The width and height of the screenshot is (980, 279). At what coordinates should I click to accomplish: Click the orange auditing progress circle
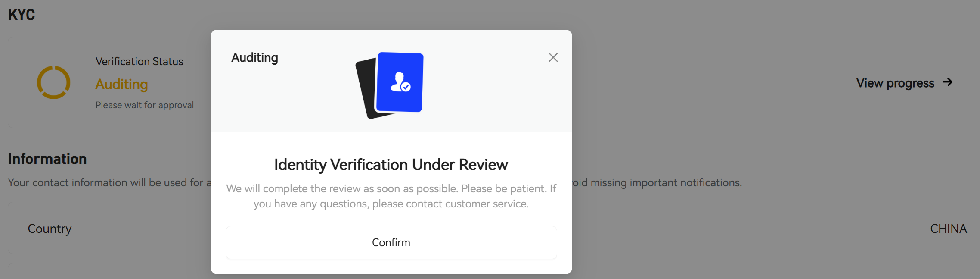(x=53, y=82)
